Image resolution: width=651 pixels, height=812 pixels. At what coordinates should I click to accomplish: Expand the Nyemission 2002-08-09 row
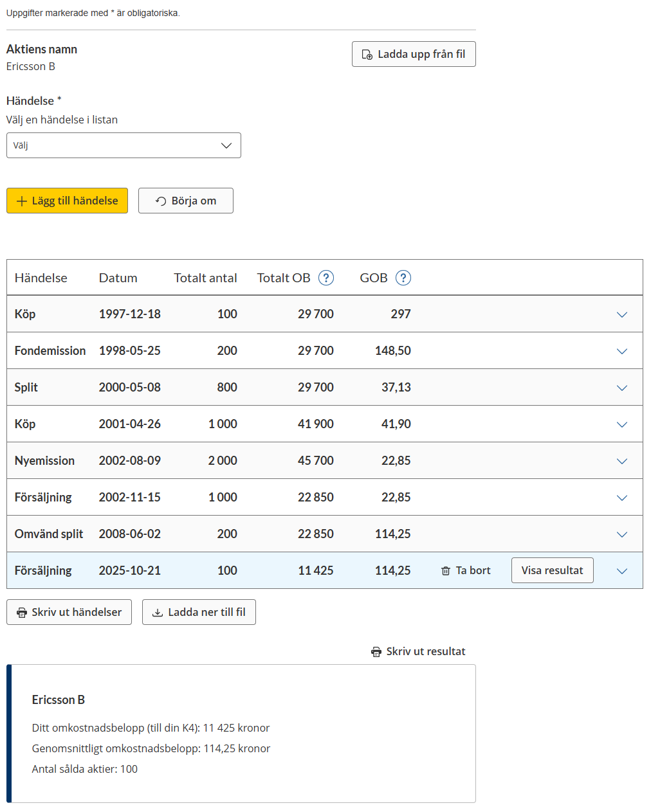pos(621,461)
